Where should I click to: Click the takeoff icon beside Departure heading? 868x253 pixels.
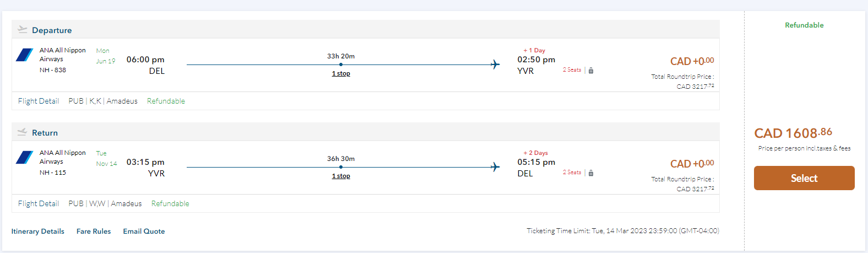tap(23, 29)
